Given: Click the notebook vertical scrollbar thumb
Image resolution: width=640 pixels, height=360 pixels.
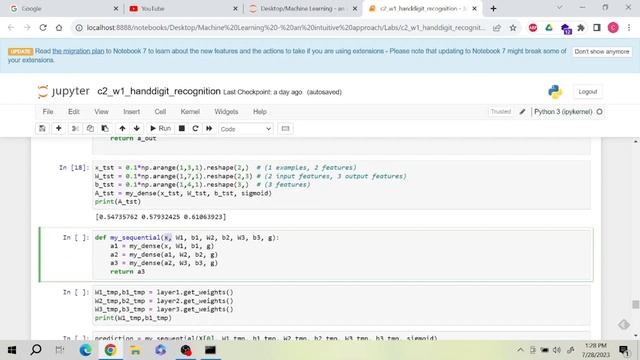Looking at the screenshot, I should 636,304.
